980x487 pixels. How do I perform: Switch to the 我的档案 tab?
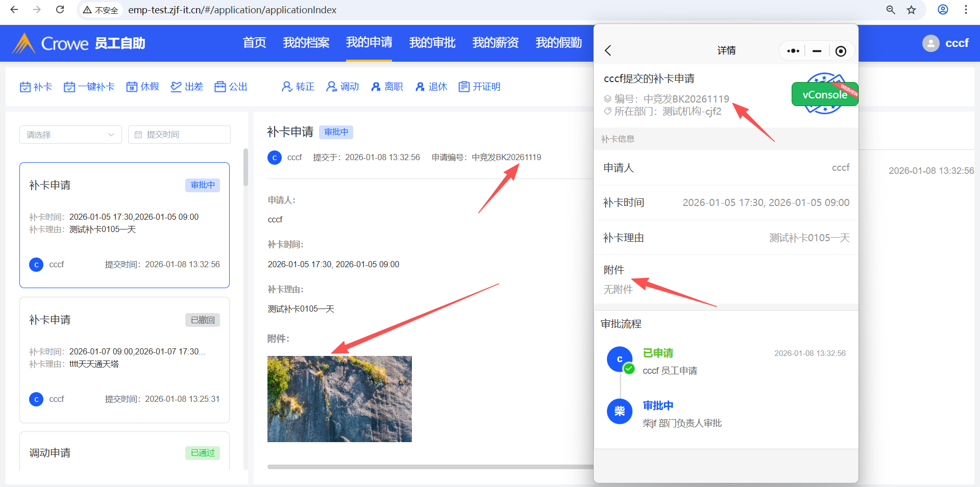306,43
